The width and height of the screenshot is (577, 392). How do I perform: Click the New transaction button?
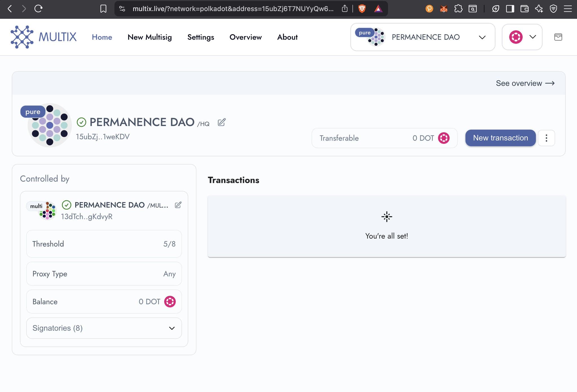coord(500,138)
